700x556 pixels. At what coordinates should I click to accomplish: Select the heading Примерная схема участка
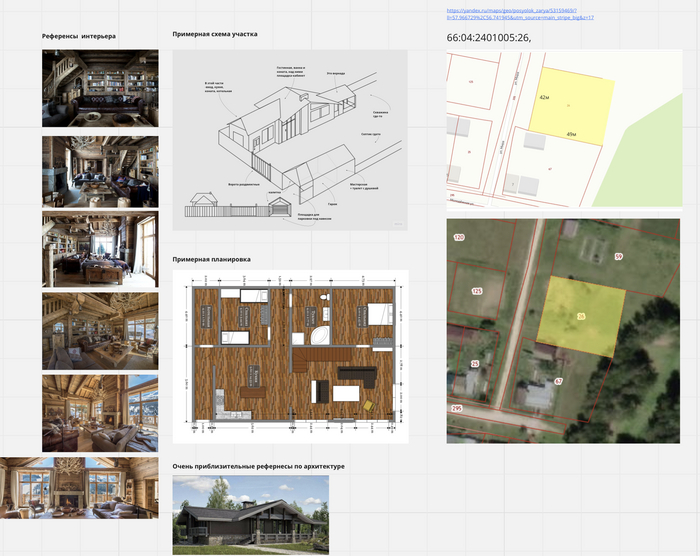pyautogui.click(x=215, y=34)
